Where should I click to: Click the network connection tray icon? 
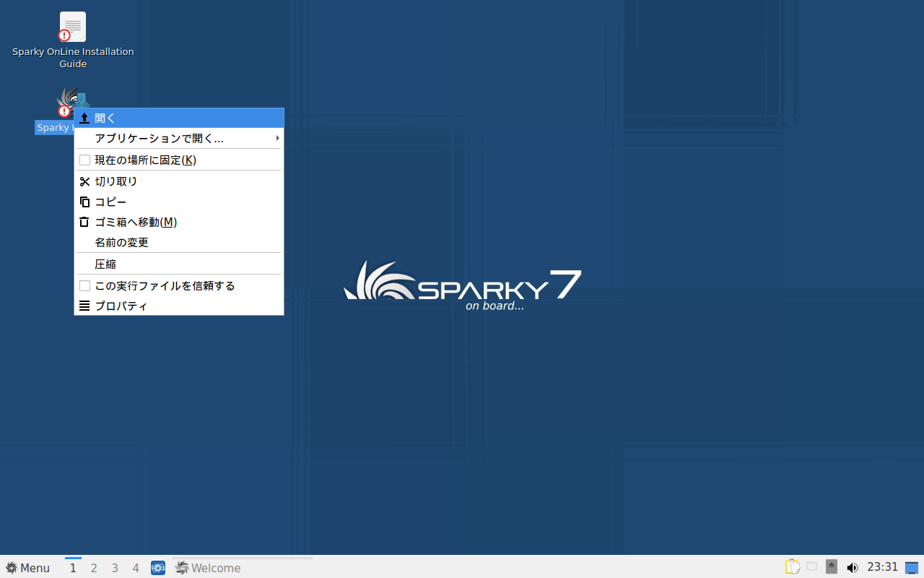(812, 567)
